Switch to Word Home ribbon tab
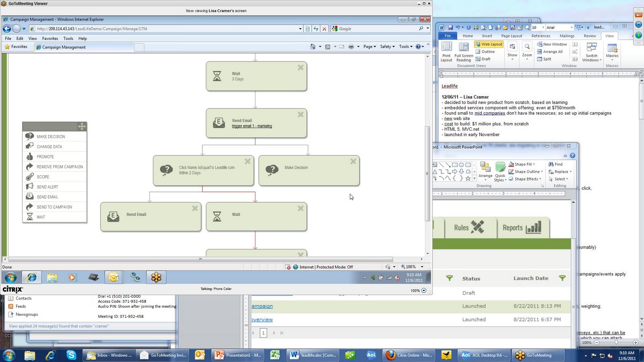The image size is (644, 362). click(468, 36)
